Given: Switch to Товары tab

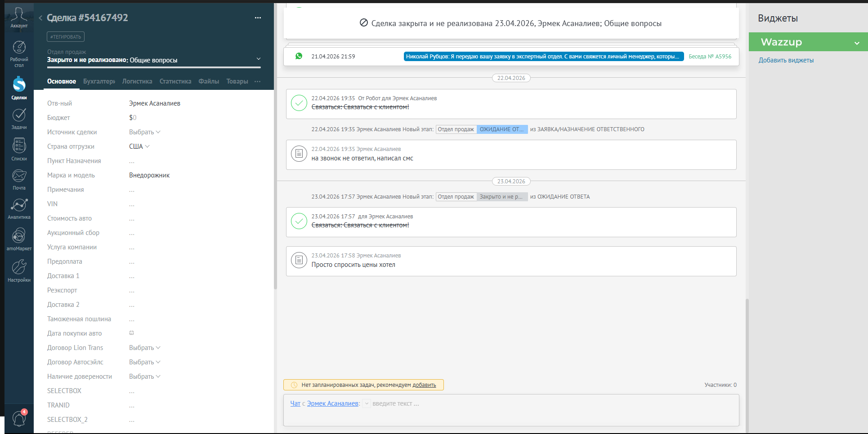Looking at the screenshot, I should [x=237, y=81].
